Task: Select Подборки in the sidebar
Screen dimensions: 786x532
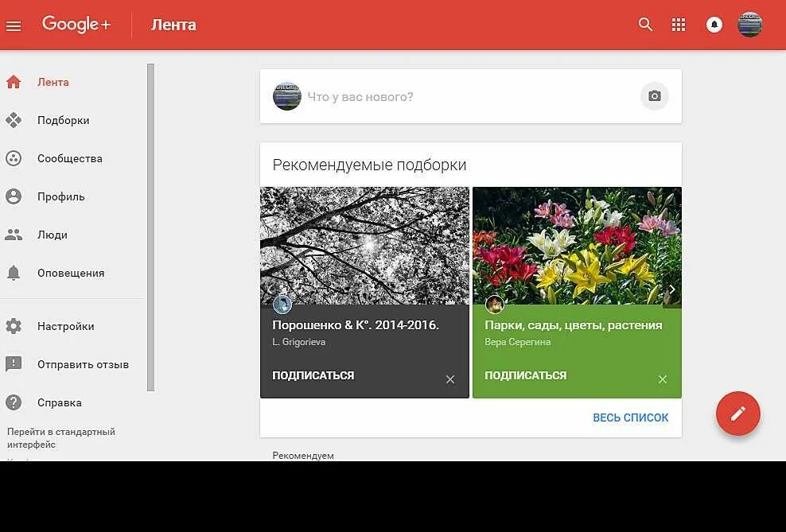Action: point(63,120)
